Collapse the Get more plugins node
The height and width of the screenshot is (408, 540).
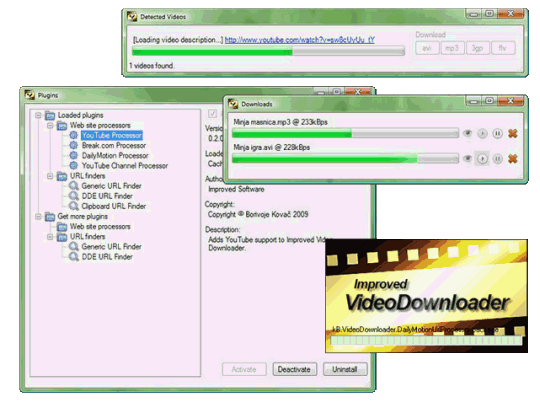38,216
